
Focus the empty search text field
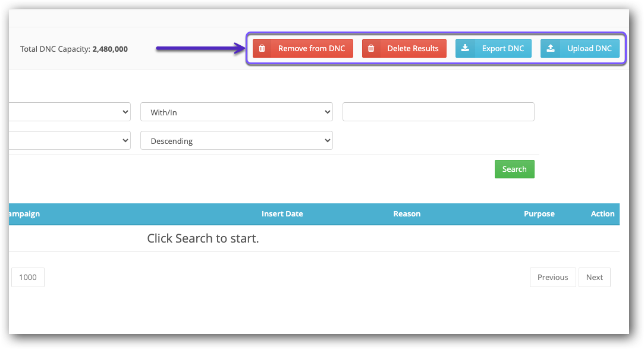pyautogui.click(x=438, y=112)
